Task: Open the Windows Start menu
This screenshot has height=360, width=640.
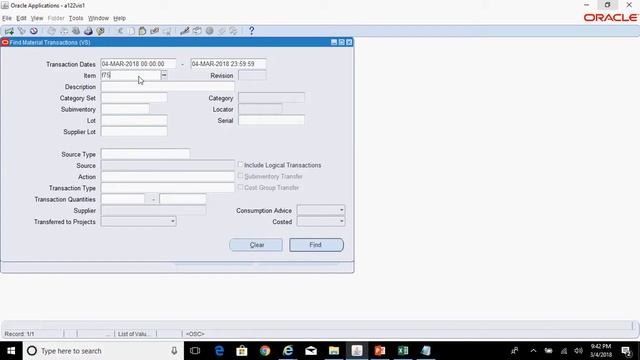Action: [x=11, y=351]
